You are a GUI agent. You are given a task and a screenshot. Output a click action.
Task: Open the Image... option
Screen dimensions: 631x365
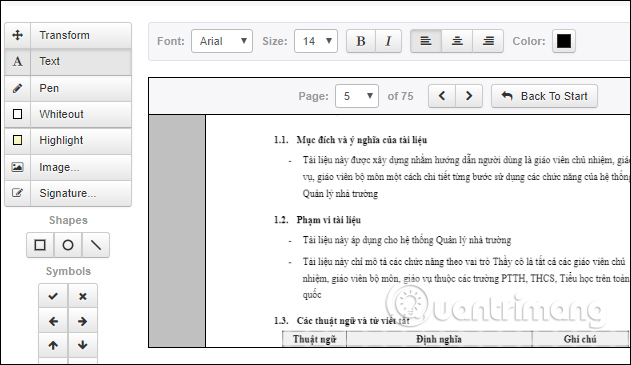(x=59, y=167)
